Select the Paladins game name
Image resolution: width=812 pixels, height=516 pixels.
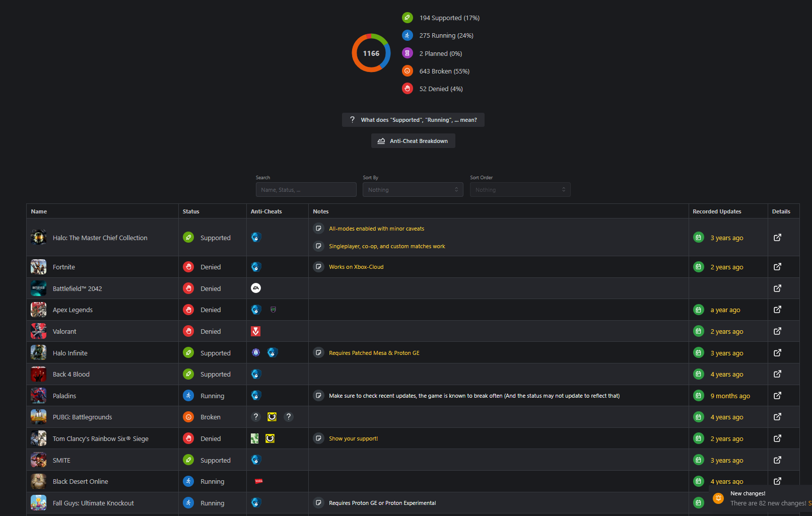64,396
